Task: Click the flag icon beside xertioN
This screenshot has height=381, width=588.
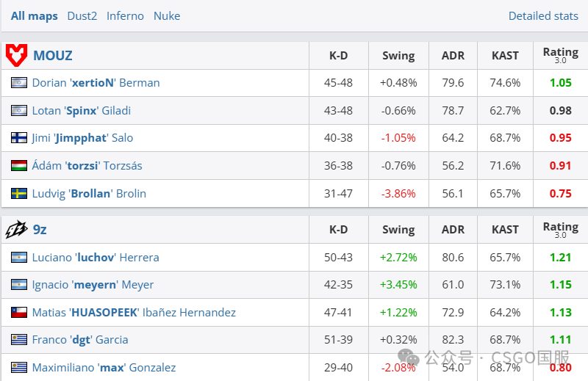Action: 19,83
